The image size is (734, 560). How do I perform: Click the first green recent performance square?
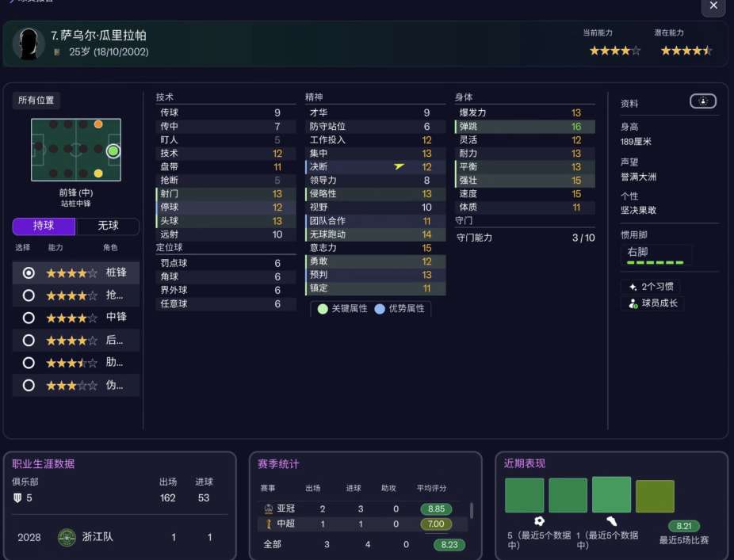click(x=524, y=495)
